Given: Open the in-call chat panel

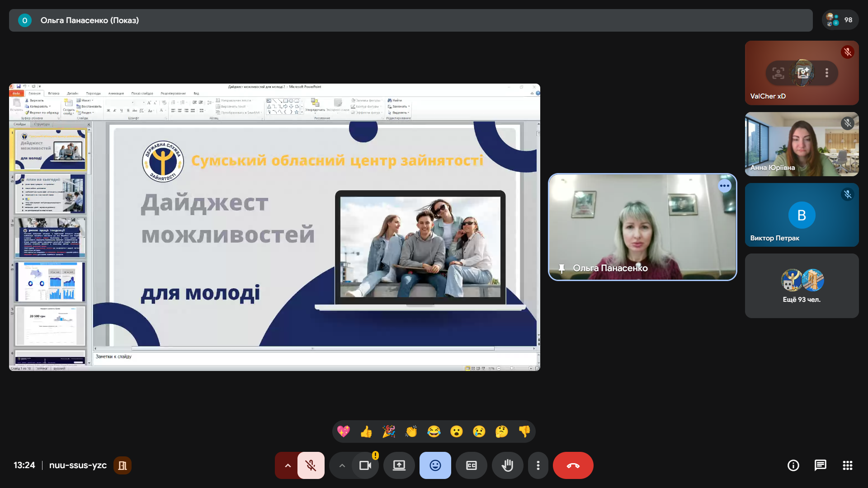Looking at the screenshot, I should pos(820,465).
